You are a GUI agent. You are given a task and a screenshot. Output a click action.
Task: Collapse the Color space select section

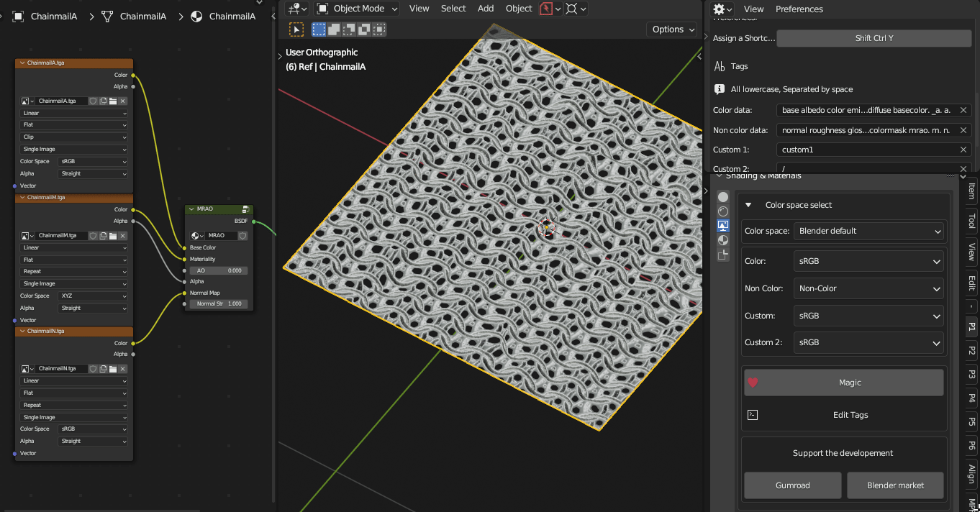[x=749, y=205]
